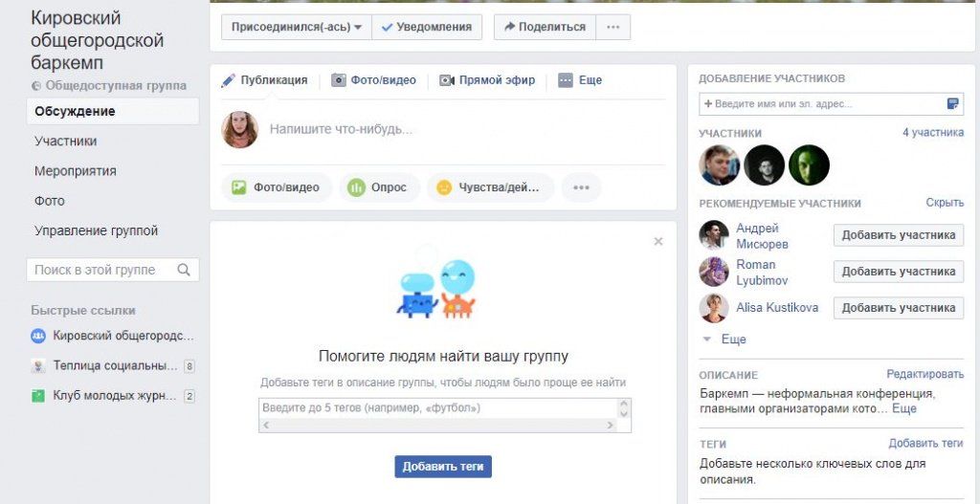Start a Прямой эфир live video
The image size is (980, 504).
point(487,80)
